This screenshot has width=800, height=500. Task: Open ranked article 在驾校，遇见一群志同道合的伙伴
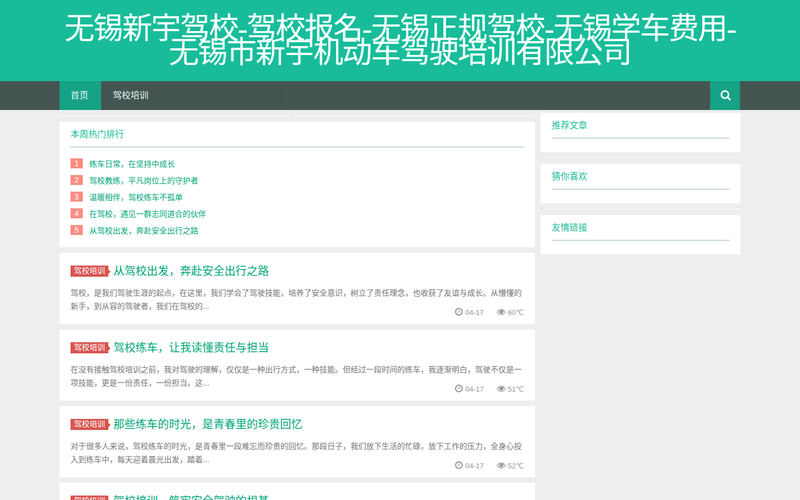(147, 214)
